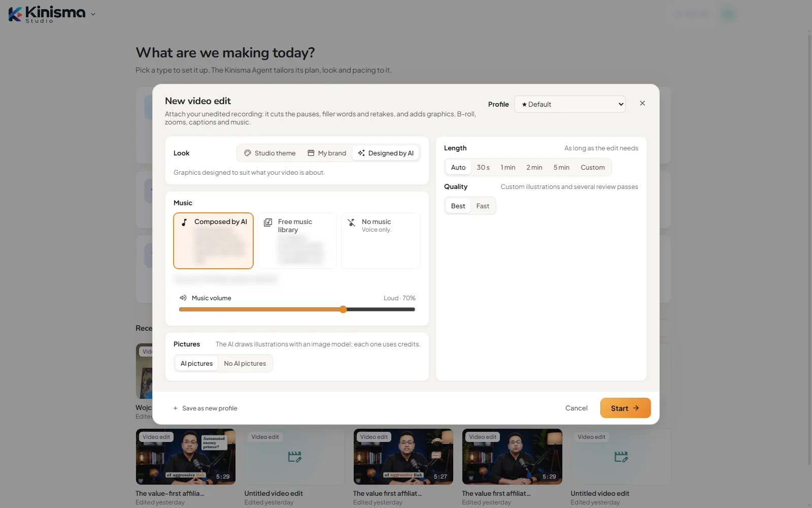Image resolution: width=812 pixels, height=508 pixels.
Task: Open the Profile dropdown showing Default
Action: coord(569,104)
